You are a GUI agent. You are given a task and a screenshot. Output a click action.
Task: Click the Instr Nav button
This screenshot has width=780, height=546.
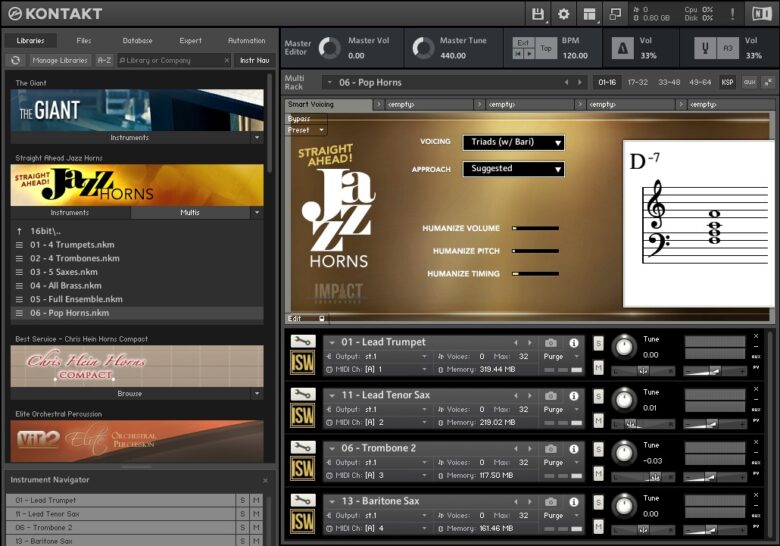(x=254, y=60)
